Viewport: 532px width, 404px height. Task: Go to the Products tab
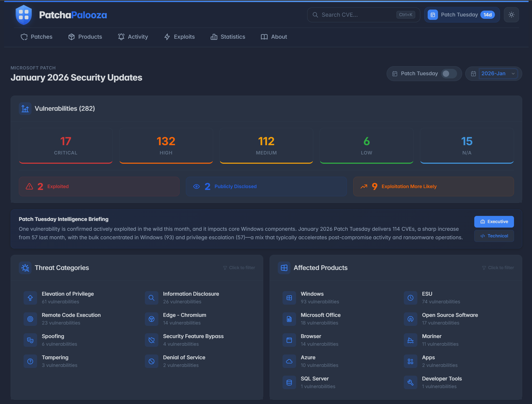coord(85,37)
